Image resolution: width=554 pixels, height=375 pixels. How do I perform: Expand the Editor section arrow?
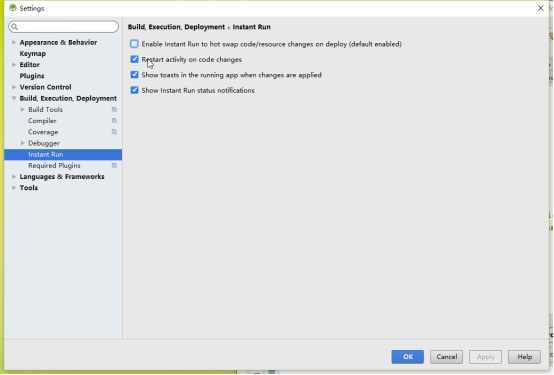pos(14,65)
